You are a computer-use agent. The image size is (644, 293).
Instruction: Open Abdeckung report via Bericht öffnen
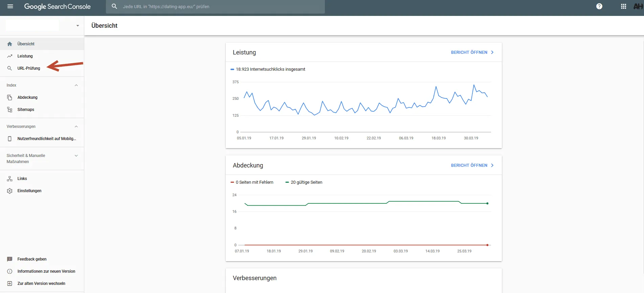469,165
